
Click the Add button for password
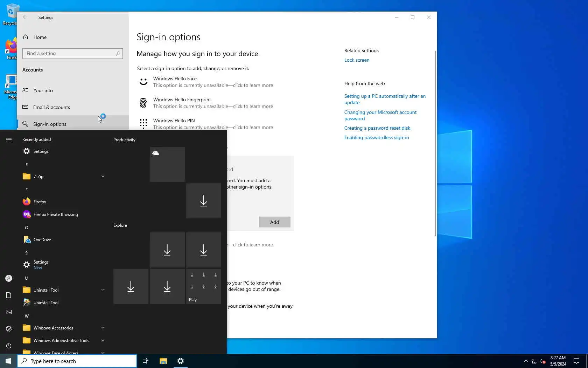pyautogui.click(x=275, y=222)
